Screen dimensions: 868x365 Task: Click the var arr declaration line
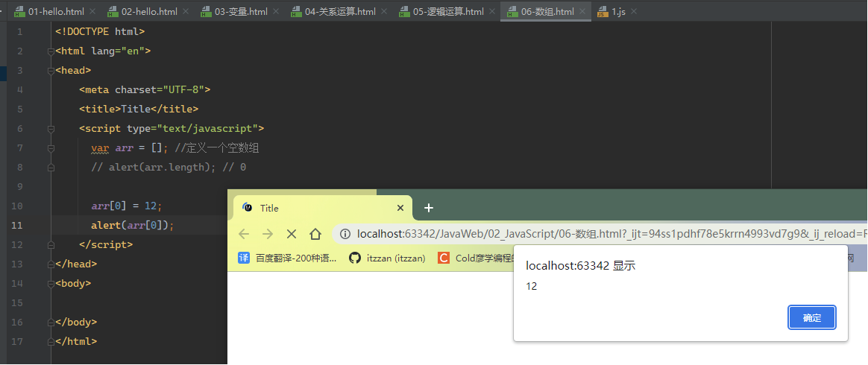pos(175,147)
